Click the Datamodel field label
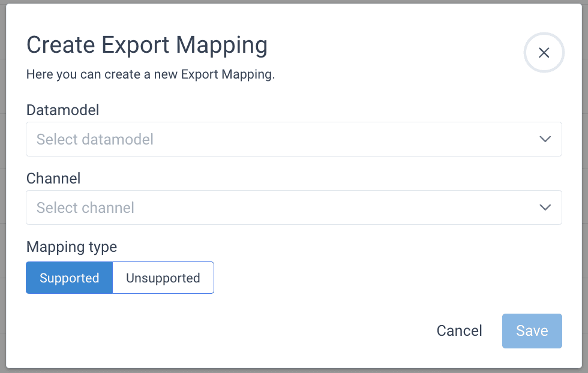Image resolution: width=588 pixels, height=373 pixels. pyautogui.click(x=62, y=110)
